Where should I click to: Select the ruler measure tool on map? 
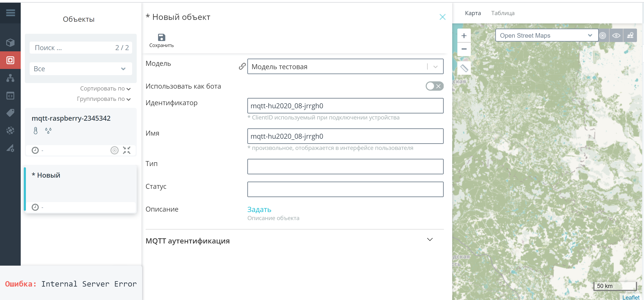[464, 68]
